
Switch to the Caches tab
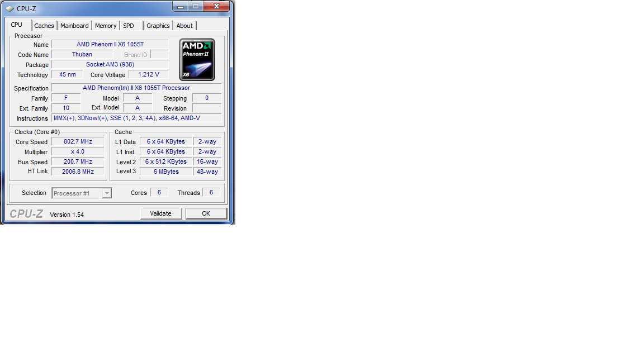click(x=44, y=26)
